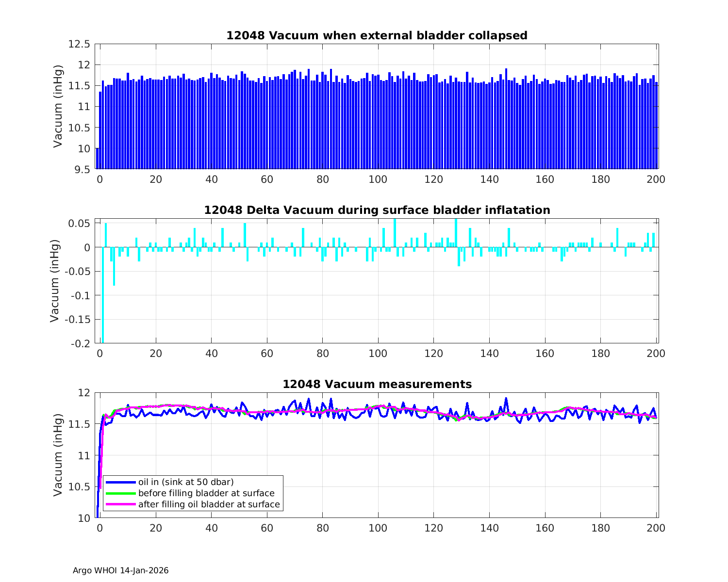Click the middle plot's 'Vacuum (inHg)' axis label
The height and width of the screenshot is (582, 728).
55,281
